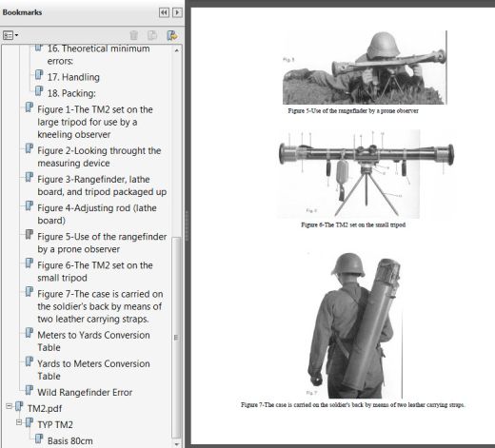
Task: Select the Wild Rangefinder Error bookmark
Action: point(85,392)
